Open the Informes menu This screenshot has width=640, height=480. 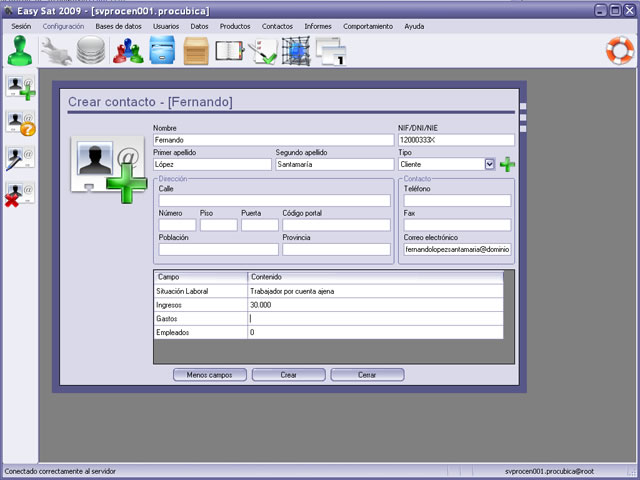coord(318,27)
